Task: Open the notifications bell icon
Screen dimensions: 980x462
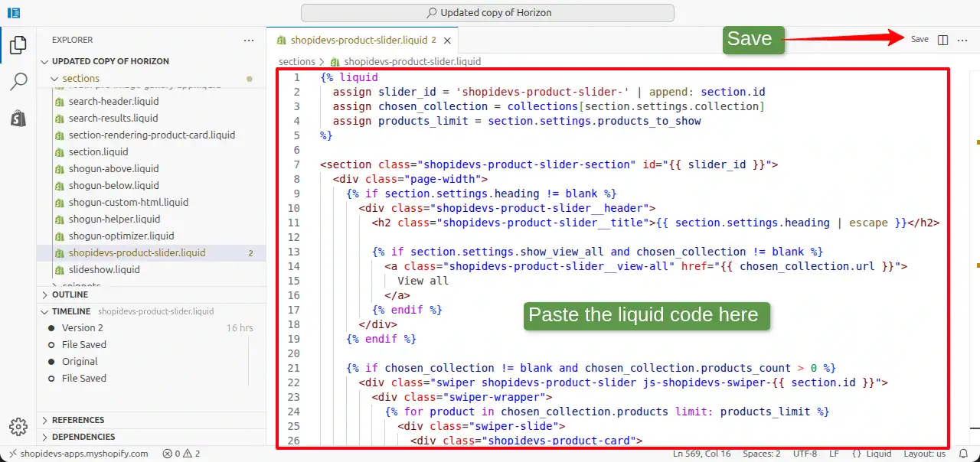Action: pos(963,454)
